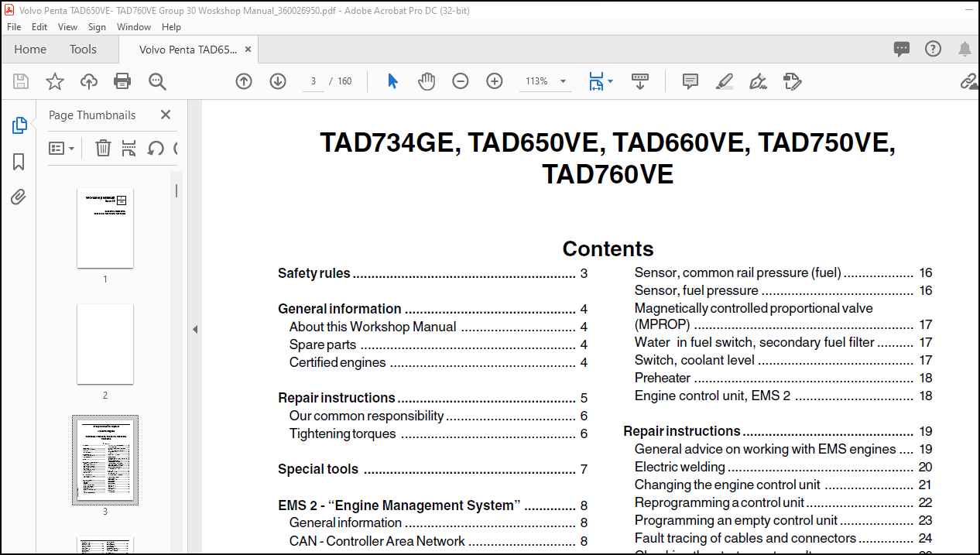The image size is (980, 555).
Task: Open the Window menu
Action: pyautogui.click(x=134, y=26)
